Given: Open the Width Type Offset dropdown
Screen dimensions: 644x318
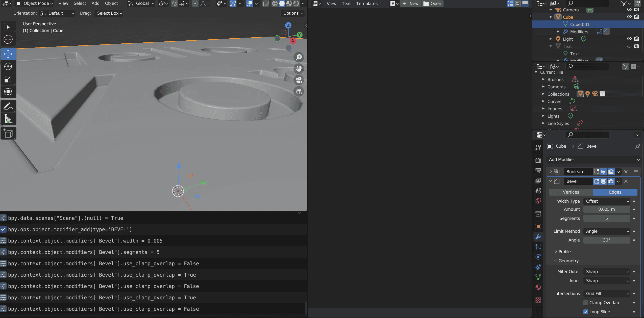Looking at the screenshot, I should click(x=607, y=201).
